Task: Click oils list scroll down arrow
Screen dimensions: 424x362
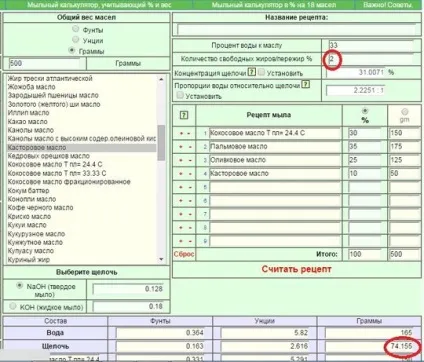Action: point(161,259)
